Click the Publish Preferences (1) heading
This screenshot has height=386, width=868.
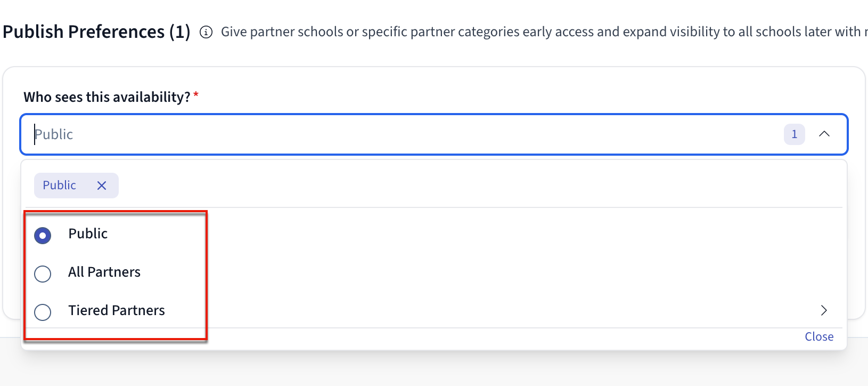[x=96, y=32]
